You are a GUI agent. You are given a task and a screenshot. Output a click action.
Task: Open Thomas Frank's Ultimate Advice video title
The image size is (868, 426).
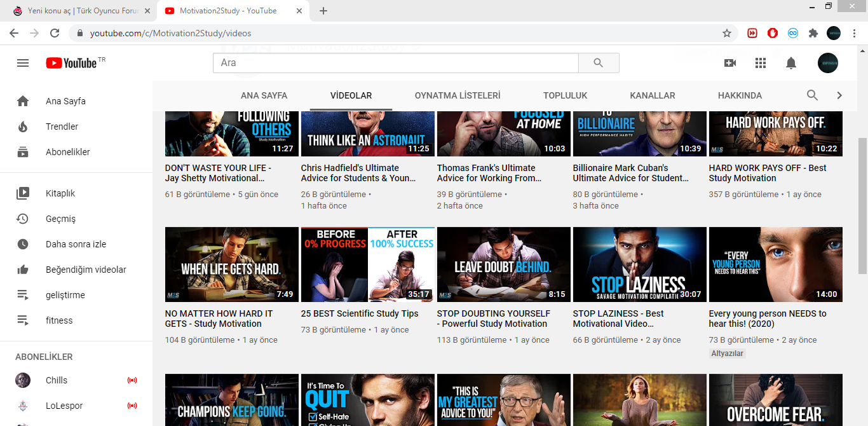point(489,173)
